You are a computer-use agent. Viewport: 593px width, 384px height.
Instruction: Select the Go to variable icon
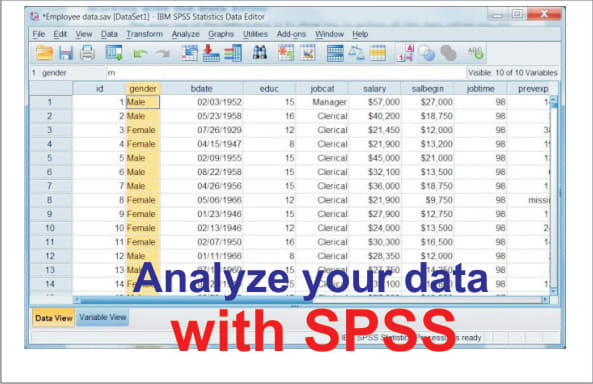click(x=211, y=53)
